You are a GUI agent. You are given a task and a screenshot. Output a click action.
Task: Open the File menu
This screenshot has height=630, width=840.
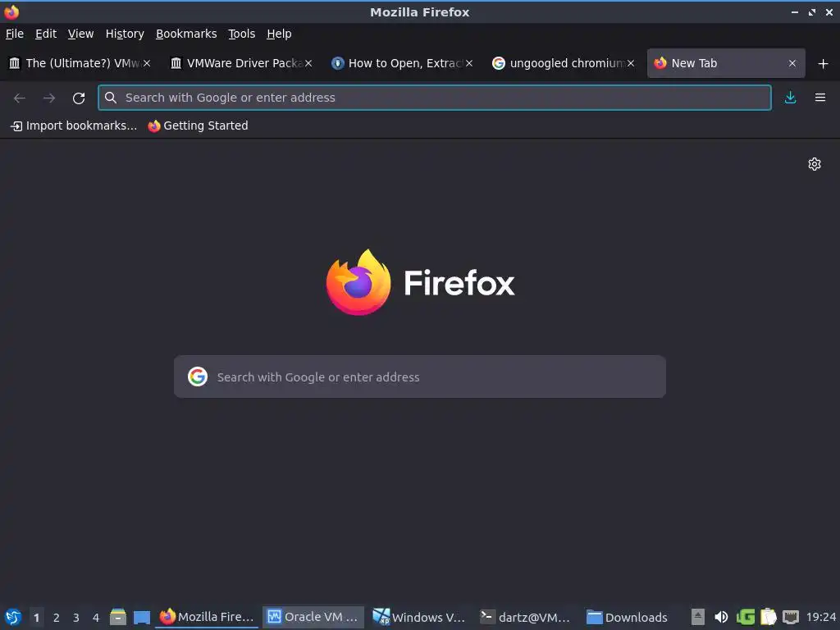[x=15, y=34]
